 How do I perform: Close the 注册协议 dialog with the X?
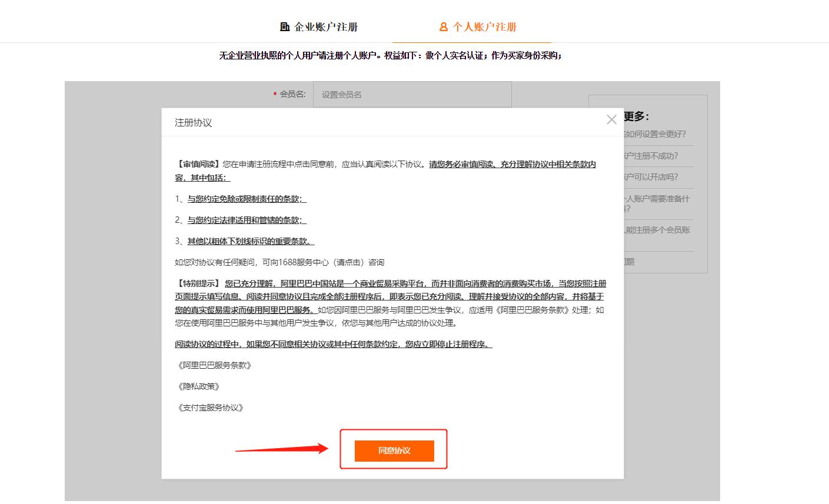click(x=611, y=119)
